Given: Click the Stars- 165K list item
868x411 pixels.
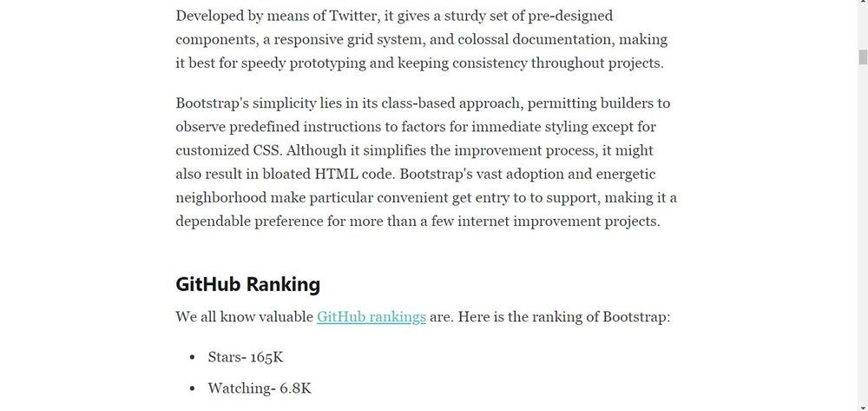Looking at the screenshot, I should [x=246, y=357].
